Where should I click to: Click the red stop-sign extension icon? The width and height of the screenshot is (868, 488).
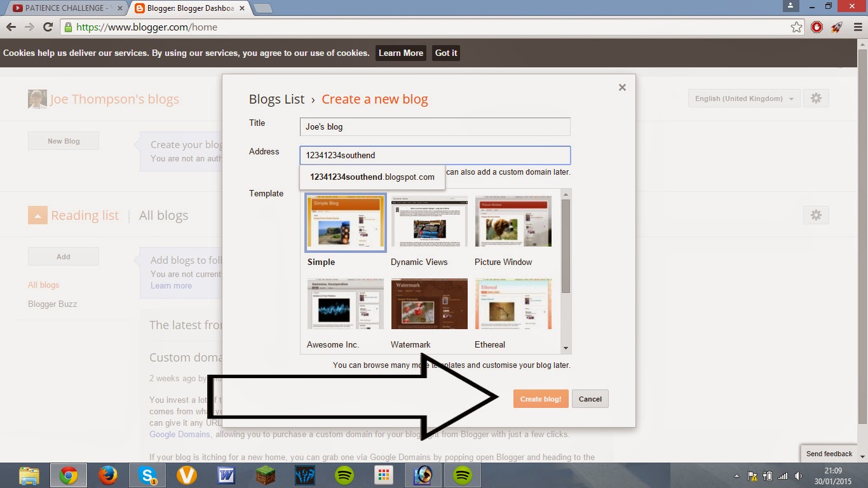pyautogui.click(x=817, y=27)
